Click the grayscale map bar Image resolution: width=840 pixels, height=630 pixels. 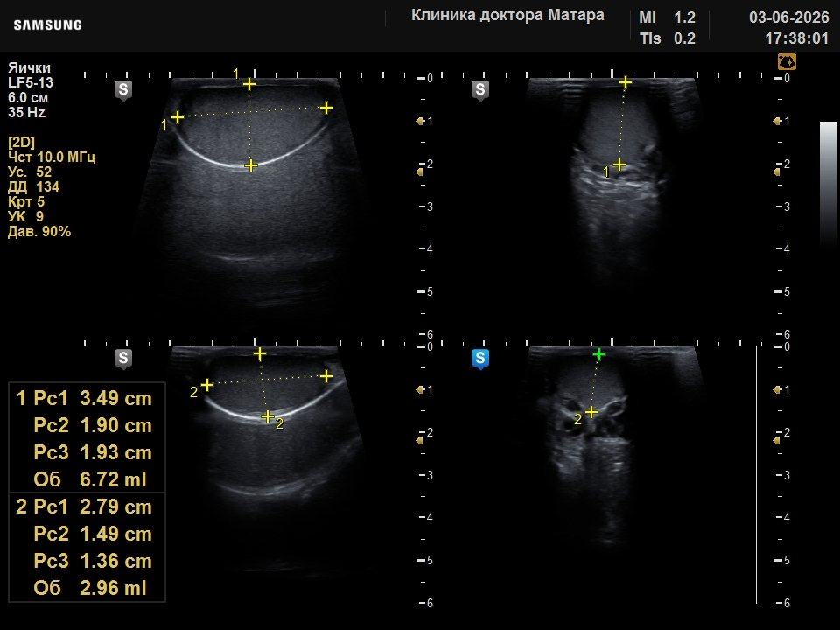pos(828,182)
